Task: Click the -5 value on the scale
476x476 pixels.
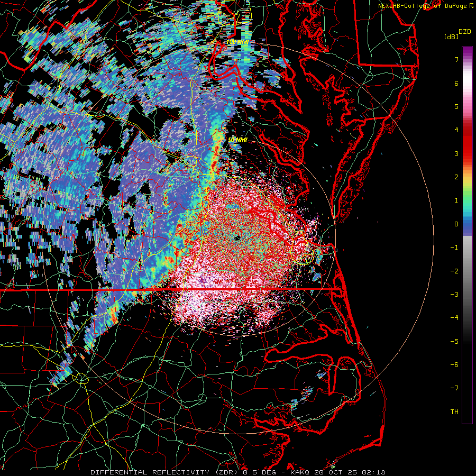Action: click(x=454, y=342)
